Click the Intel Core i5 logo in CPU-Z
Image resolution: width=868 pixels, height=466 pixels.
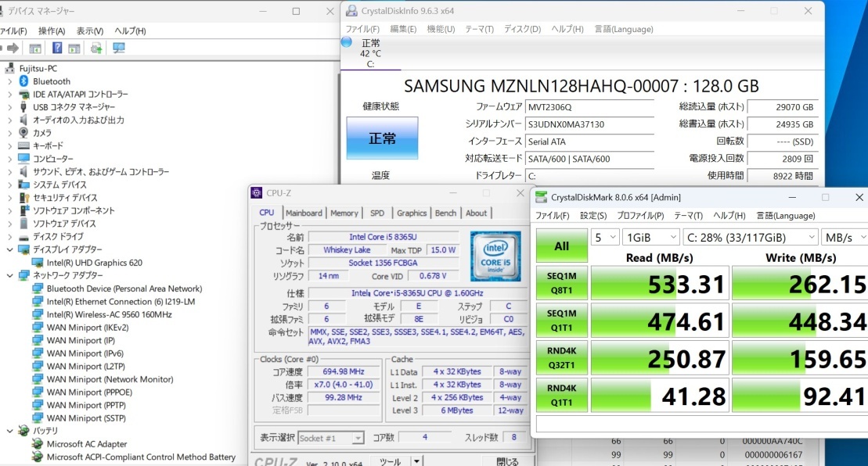click(495, 256)
